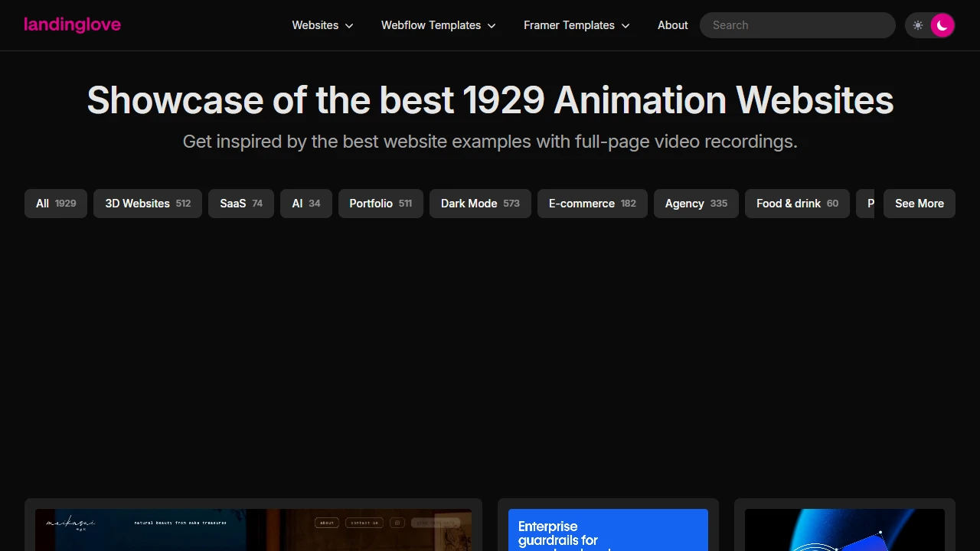
Task: Open the Enterprise guardrails blue thumbnail
Action: pos(608,530)
